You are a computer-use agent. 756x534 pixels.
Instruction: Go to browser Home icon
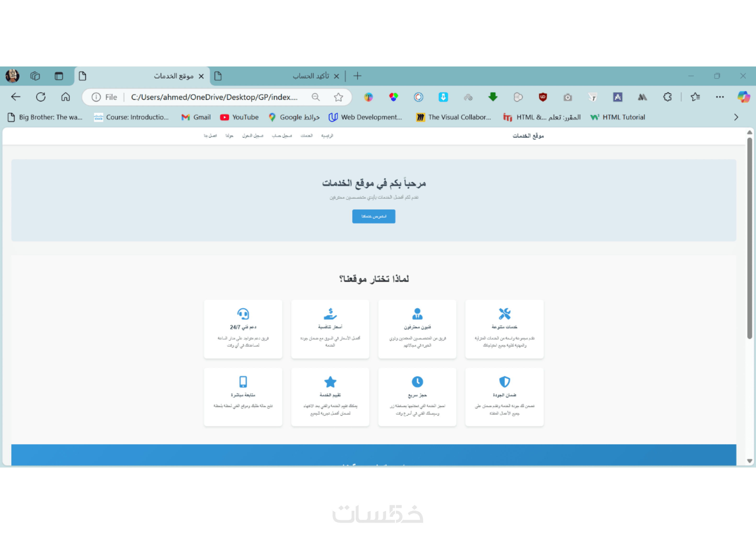66,97
